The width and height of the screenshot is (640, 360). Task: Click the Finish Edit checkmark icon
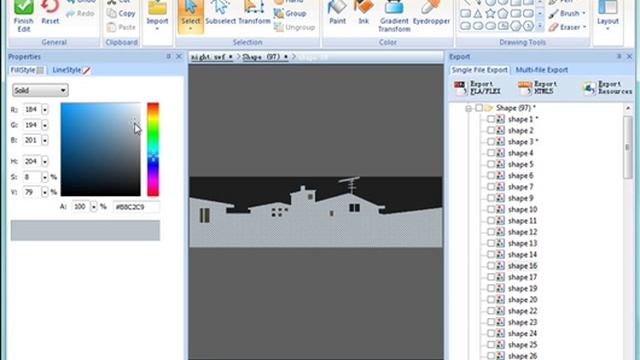[23, 7]
